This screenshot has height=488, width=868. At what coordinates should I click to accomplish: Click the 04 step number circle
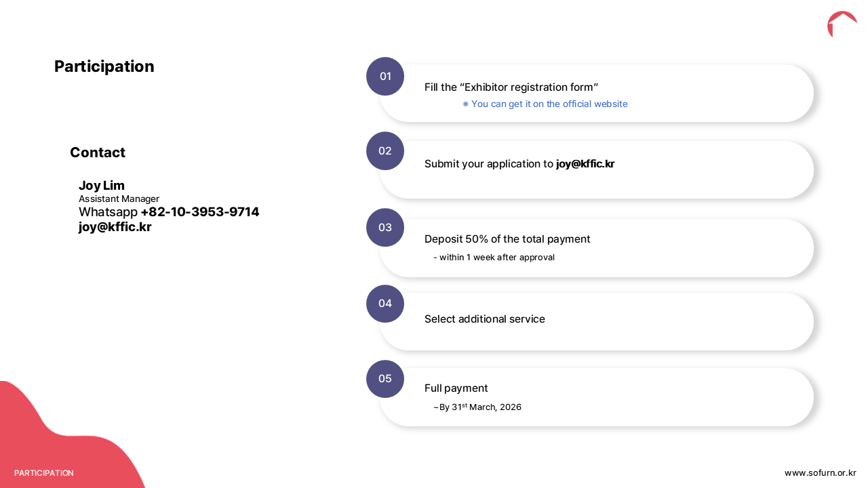coord(385,303)
